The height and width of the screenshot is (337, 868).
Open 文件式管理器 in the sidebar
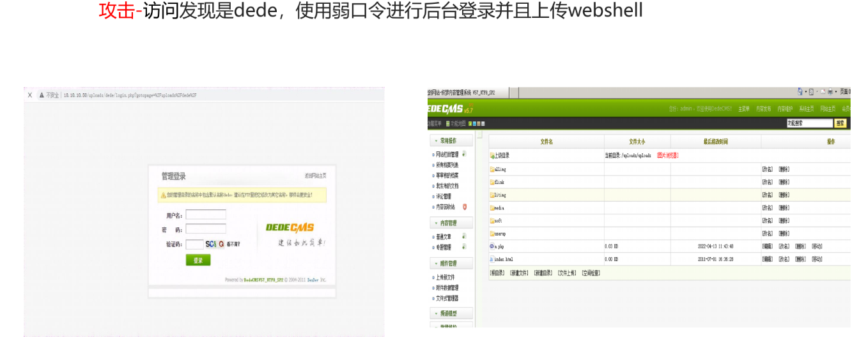(447, 298)
